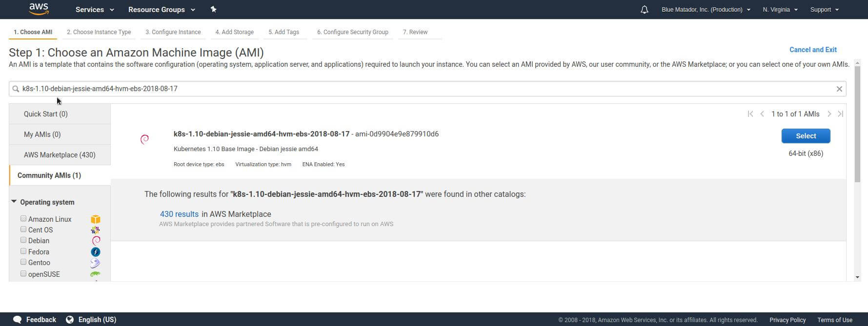868x326 pixels.
Task: Switch to AWS Marketplace (430) tab
Action: pyautogui.click(x=60, y=155)
